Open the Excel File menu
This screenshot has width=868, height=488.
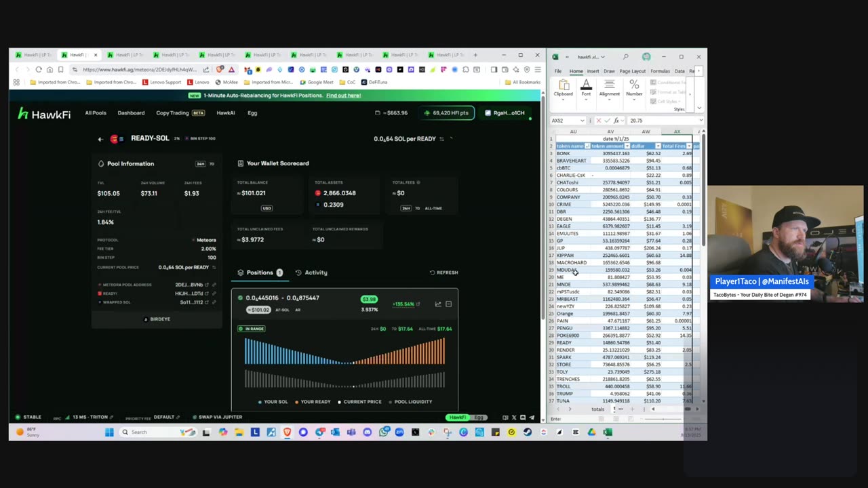click(x=557, y=71)
